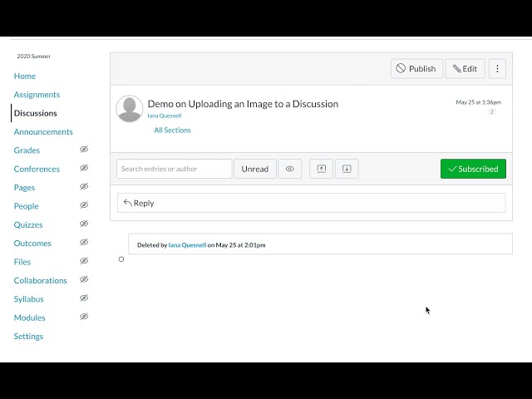Open Assignments in course navigation
This screenshot has height=399, width=532.
[37, 95]
